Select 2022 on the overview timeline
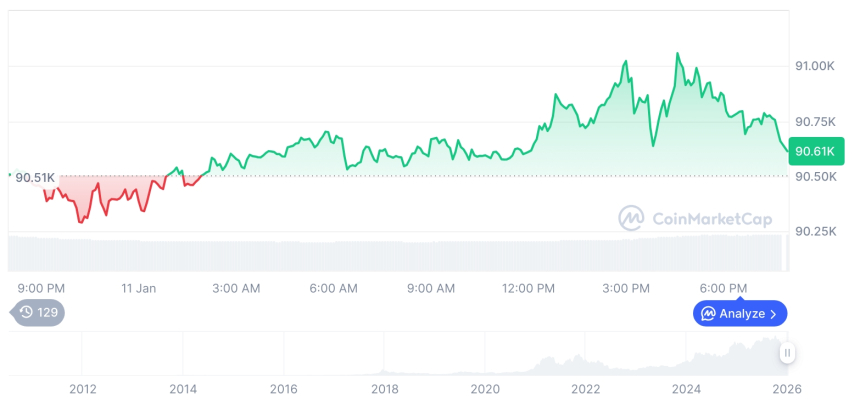The height and width of the screenshot is (401, 860). pyautogui.click(x=585, y=388)
